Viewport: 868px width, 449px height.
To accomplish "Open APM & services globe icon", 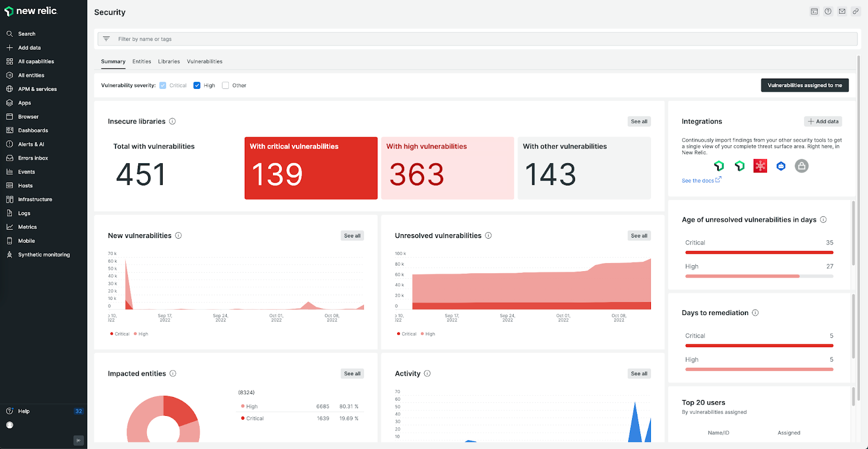I will [x=9, y=89].
